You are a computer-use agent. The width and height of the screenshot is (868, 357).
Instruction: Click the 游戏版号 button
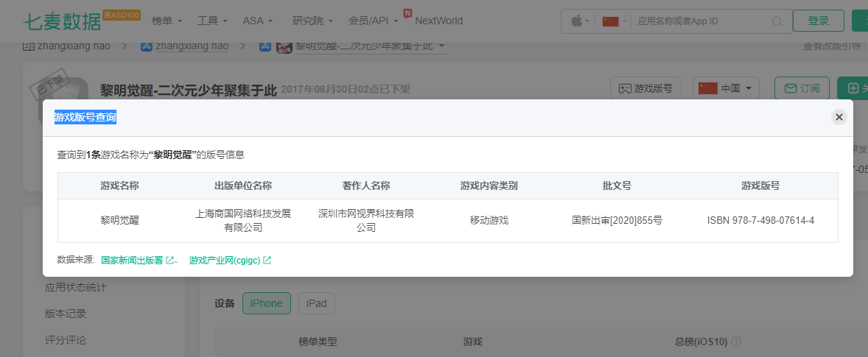pos(645,88)
